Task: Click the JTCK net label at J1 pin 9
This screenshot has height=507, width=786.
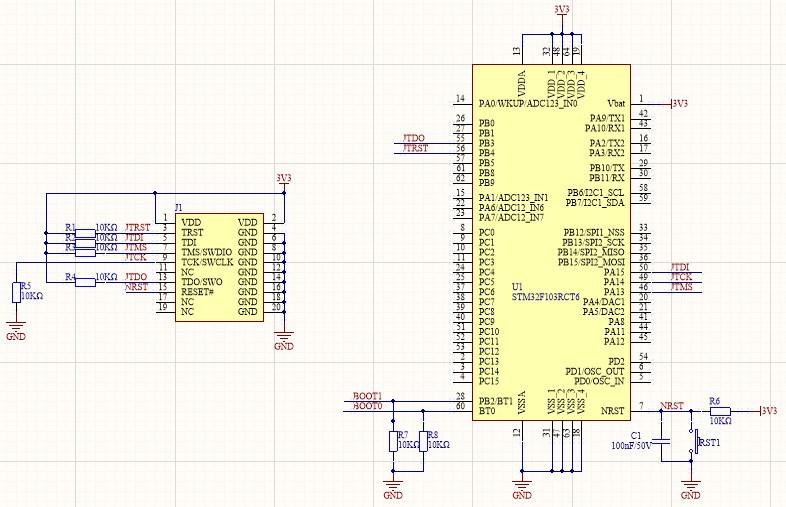Action: (x=135, y=257)
